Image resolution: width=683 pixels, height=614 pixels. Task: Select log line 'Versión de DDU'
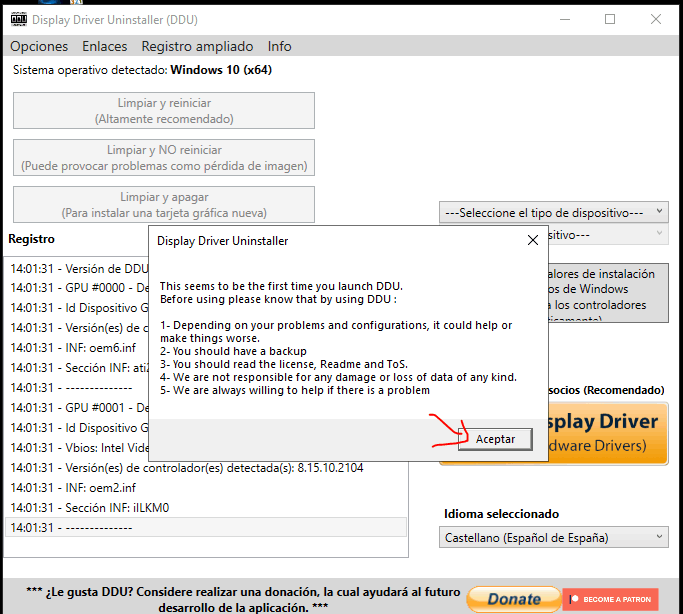tap(78, 268)
